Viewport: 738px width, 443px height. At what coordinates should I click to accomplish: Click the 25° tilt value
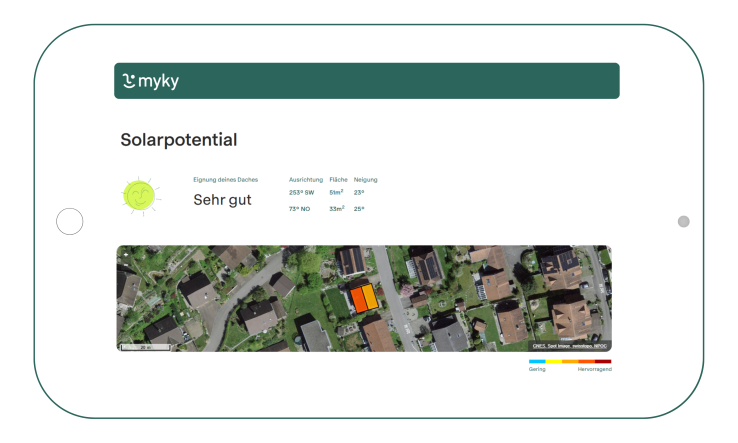[x=359, y=209]
